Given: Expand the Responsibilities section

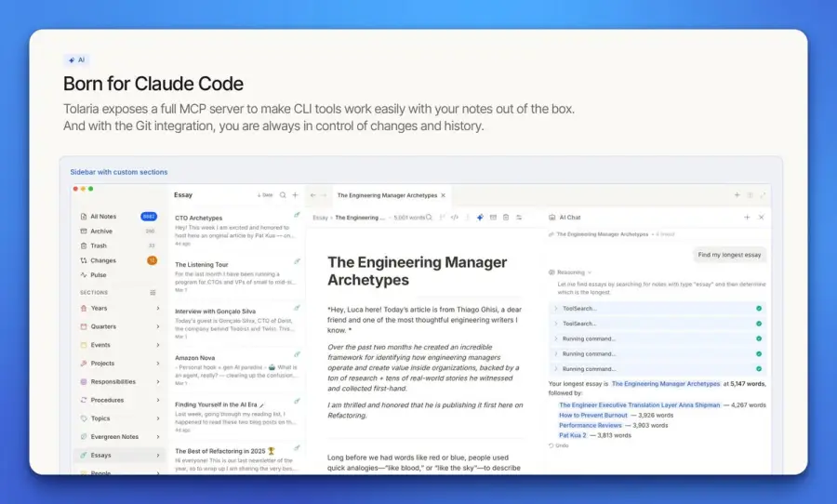Looking at the screenshot, I should tap(158, 382).
